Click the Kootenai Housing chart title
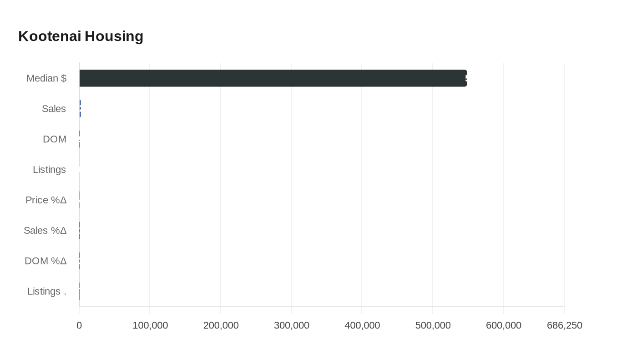637x364 pixels. pyautogui.click(x=81, y=36)
